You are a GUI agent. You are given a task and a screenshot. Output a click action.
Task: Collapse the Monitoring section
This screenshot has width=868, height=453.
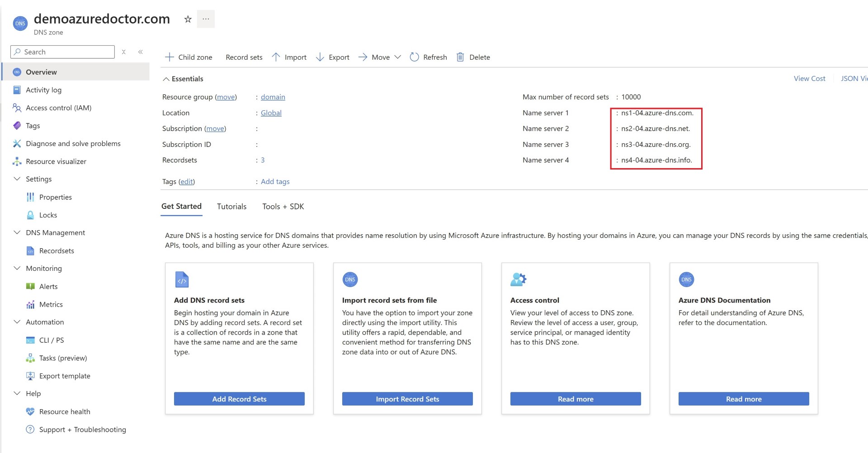17,268
